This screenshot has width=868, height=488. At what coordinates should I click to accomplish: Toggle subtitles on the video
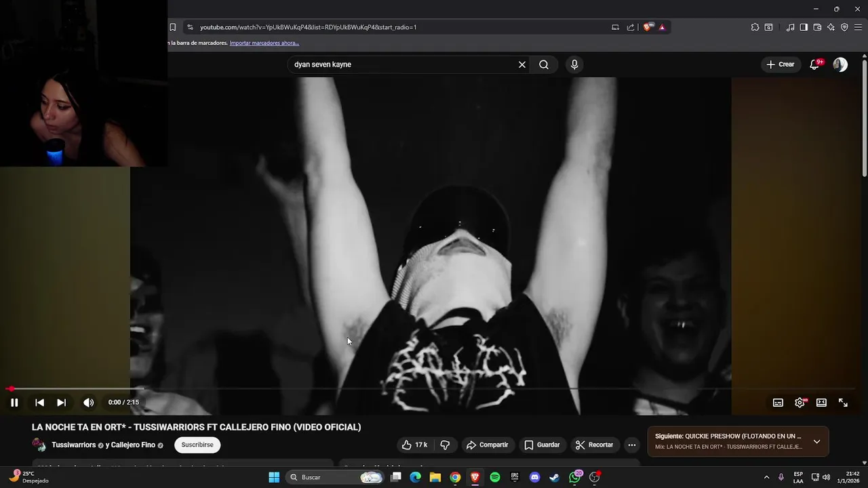[778, 403]
